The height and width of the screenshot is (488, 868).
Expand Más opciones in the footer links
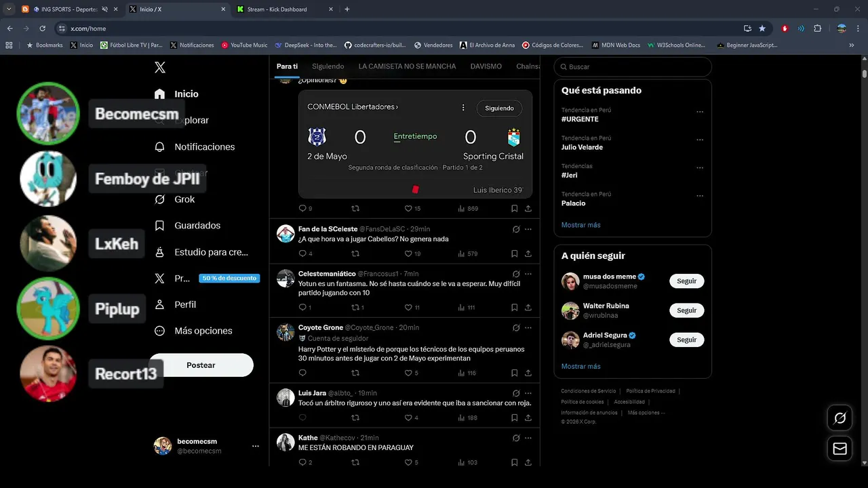pyautogui.click(x=646, y=412)
